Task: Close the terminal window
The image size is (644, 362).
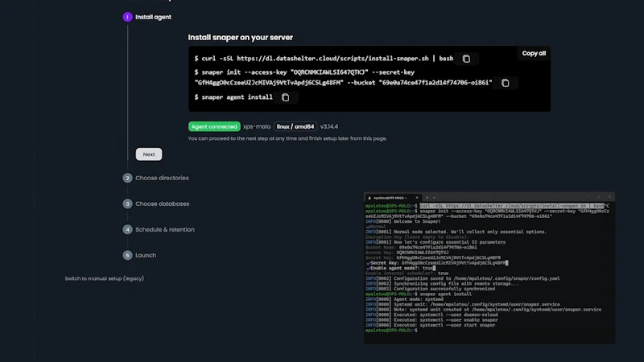Action: click(609, 197)
